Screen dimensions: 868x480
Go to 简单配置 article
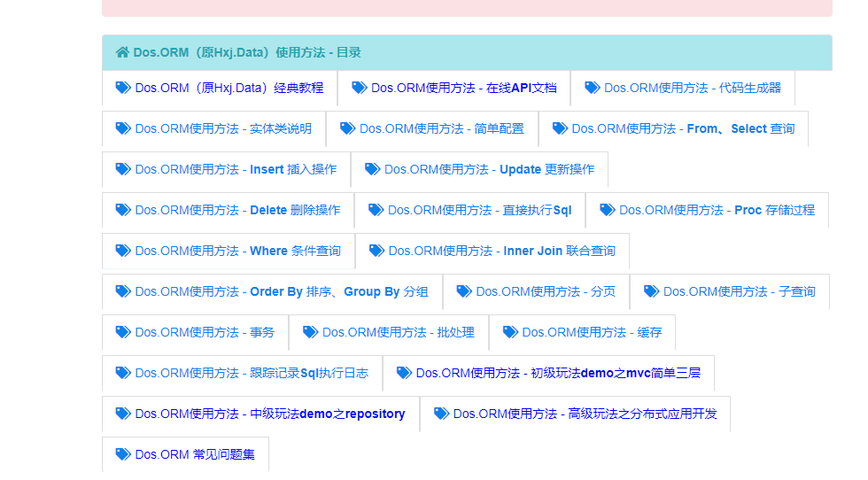(x=442, y=128)
